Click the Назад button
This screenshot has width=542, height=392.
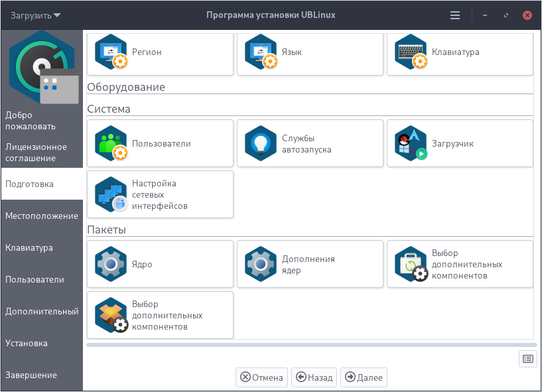point(314,377)
